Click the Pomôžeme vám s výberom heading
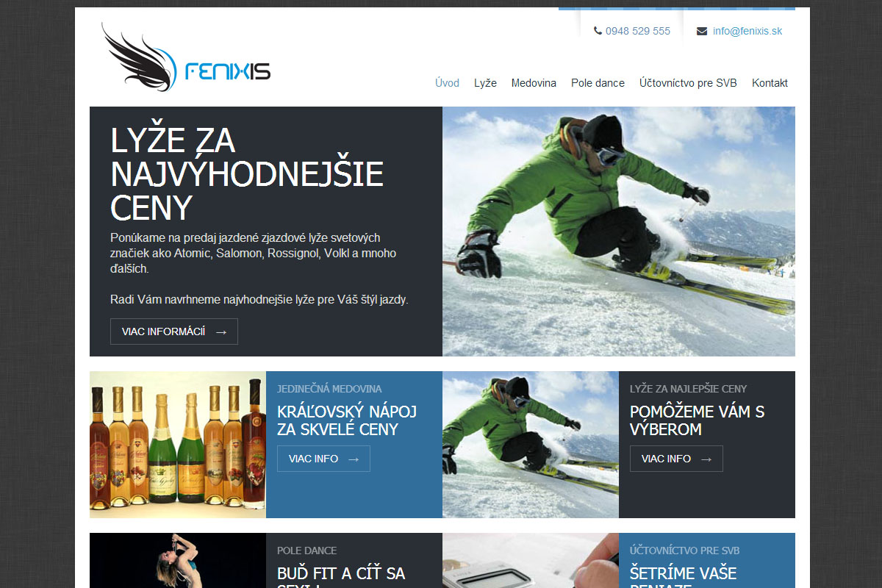The width and height of the screenshot is (882, 588). pos(697,420)
